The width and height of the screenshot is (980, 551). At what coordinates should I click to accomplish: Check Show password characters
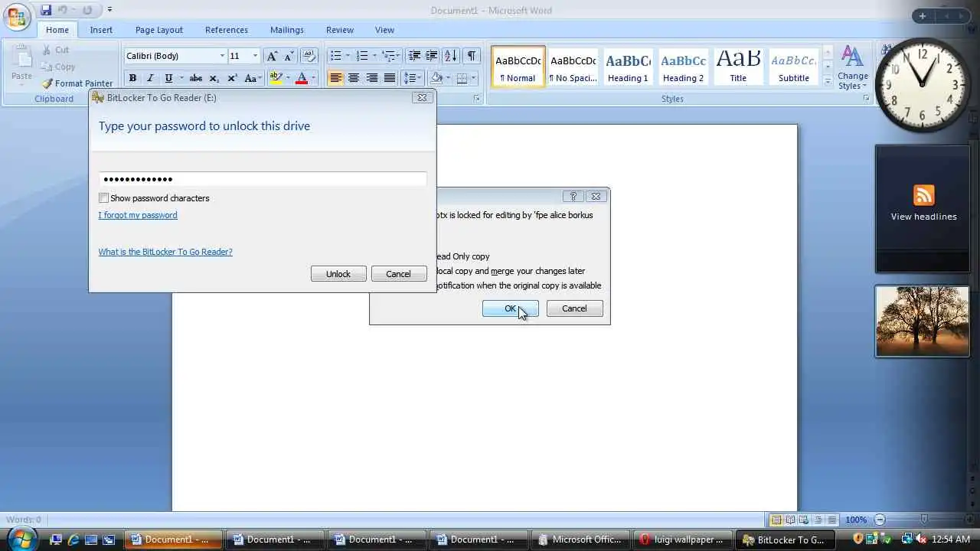coord(104,198)
